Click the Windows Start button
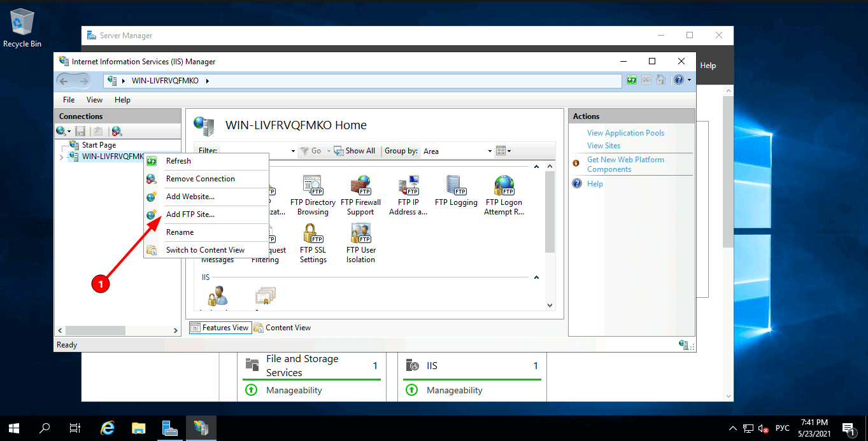Viewport: 868px width, 441px height. 14,428
